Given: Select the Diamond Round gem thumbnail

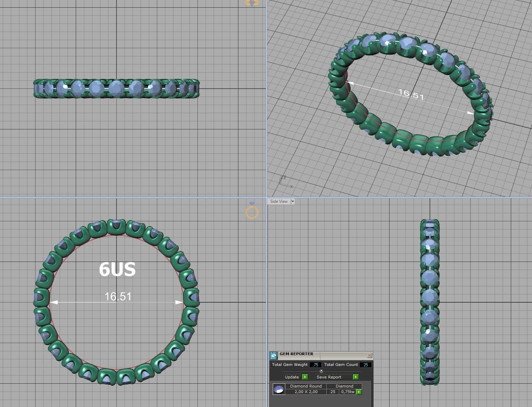Looking at the screenshot, I should [279, 389].
